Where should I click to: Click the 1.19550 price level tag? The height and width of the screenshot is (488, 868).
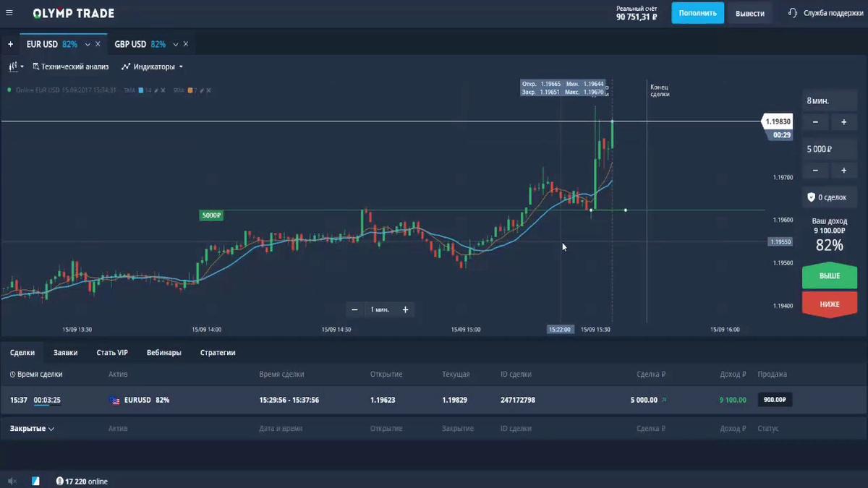tap(780, 242)
